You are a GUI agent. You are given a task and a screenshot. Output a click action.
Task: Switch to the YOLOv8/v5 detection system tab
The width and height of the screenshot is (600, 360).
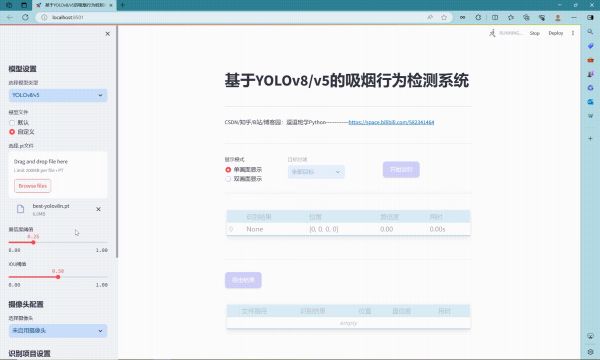75,5
